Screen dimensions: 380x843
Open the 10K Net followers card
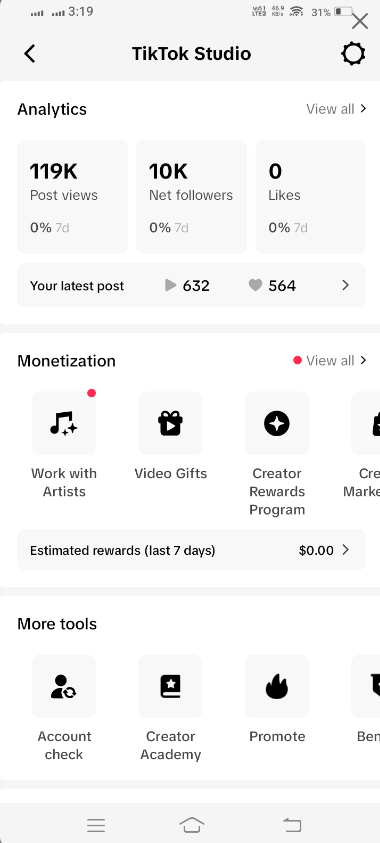click(191, 197)
